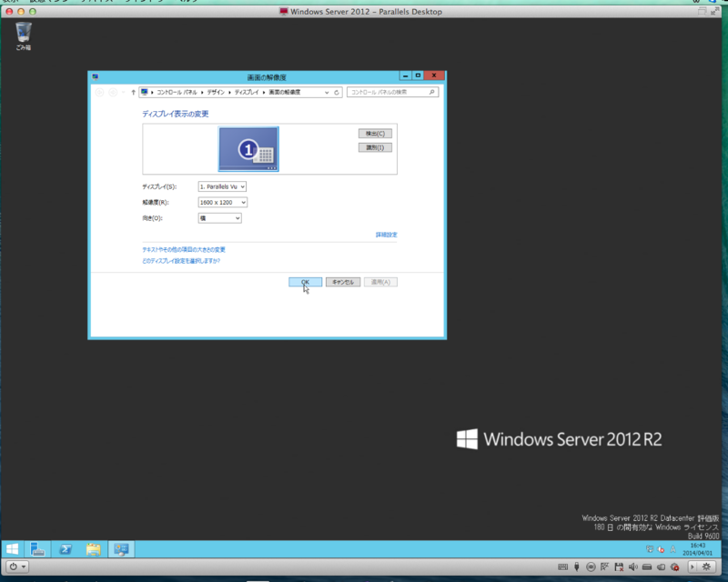Click the ディスプレイ breadcrumb item
This screenshot has width=728, height=582.
pyautogui.click(x=247, y=93)
